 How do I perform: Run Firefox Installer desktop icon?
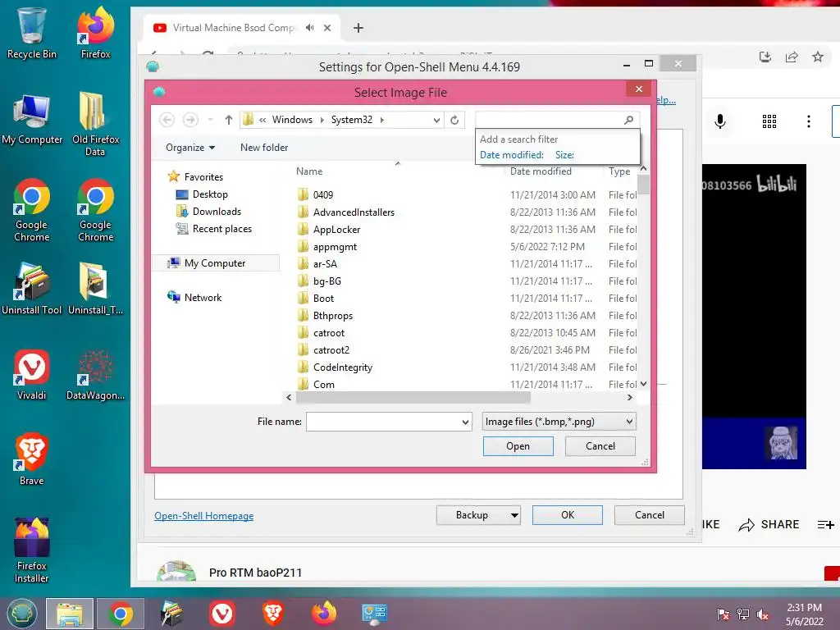coord(32,550)
